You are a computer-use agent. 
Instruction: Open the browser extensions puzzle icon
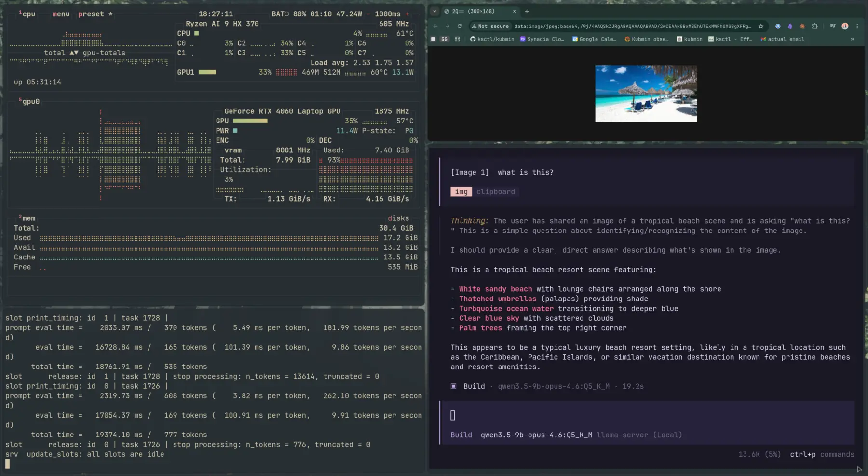pyautogui.click(x=815, y=26)
